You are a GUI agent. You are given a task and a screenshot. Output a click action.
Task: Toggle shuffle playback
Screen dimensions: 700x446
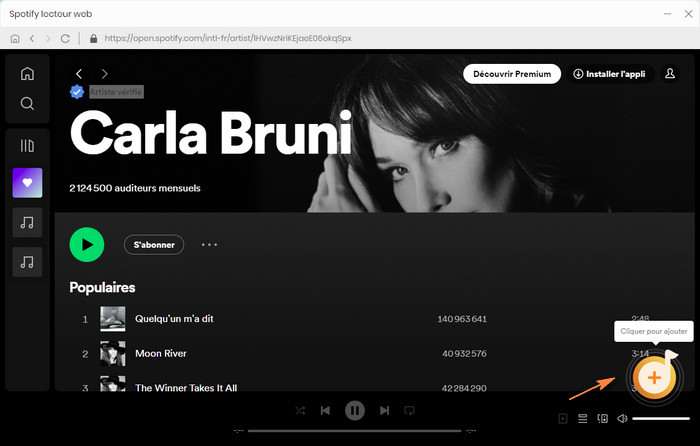300,410
